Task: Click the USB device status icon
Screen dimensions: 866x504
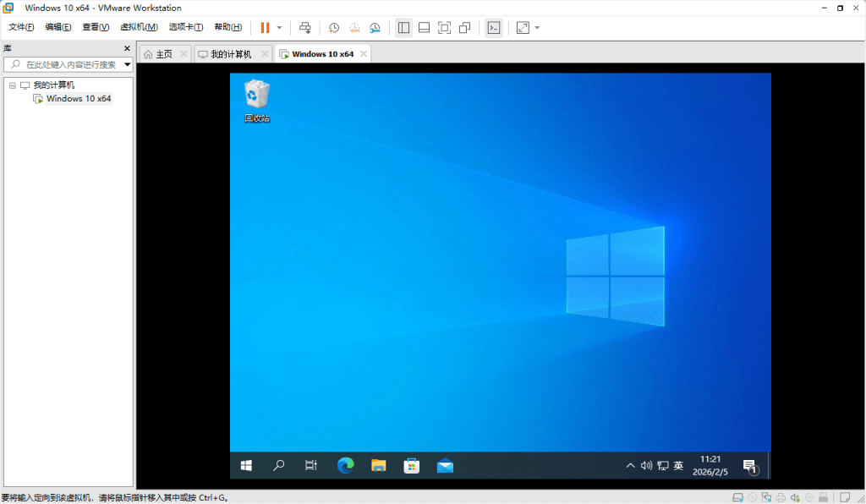Action: [824, 497]
